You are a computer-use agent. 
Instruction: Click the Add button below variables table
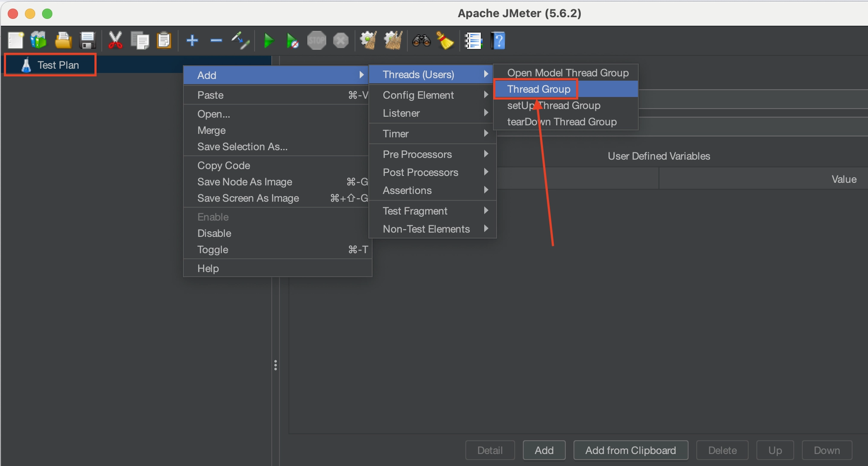tap(544, 450)
